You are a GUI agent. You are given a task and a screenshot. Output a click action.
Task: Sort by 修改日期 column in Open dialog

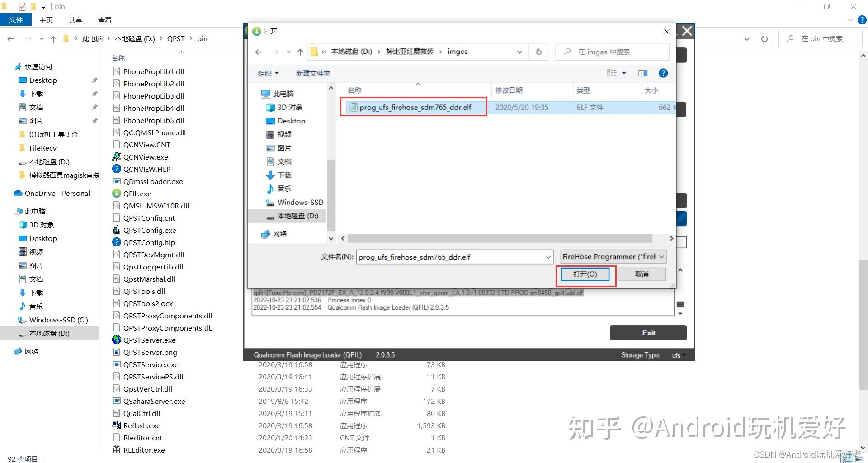[x=532, y=90]
